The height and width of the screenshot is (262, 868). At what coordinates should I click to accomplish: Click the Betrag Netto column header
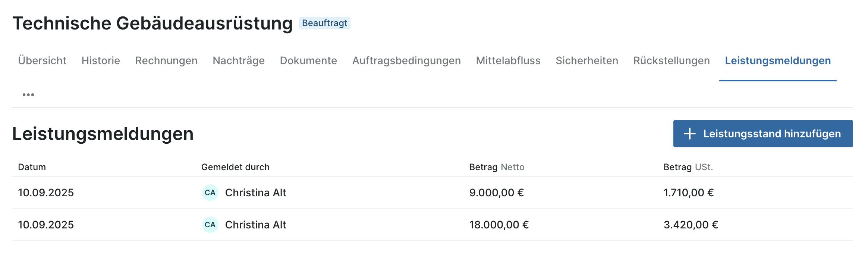497,167
